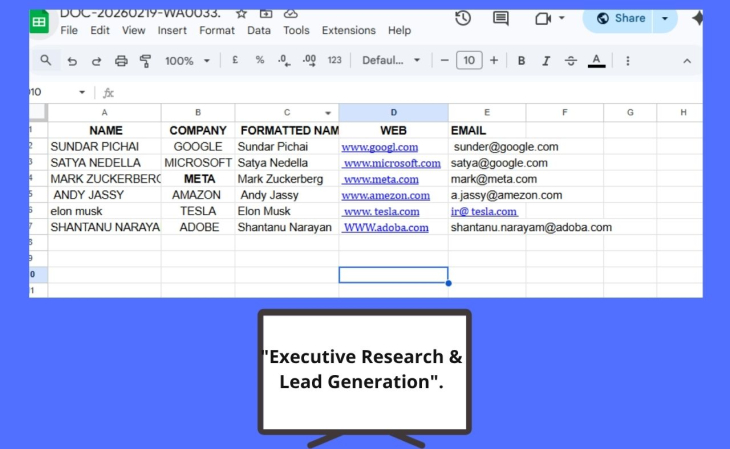730x449 pixels.
Task: Select the FORMATTED NAME header cell
Action: [287, 130]
